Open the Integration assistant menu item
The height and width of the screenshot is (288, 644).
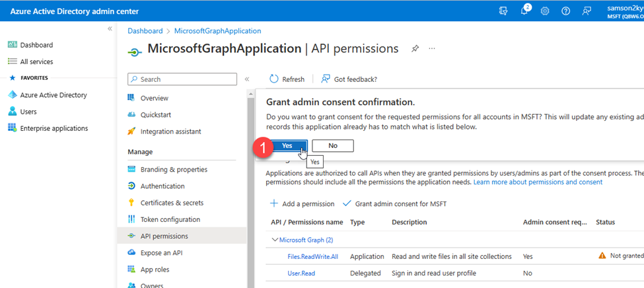(171, 131)
